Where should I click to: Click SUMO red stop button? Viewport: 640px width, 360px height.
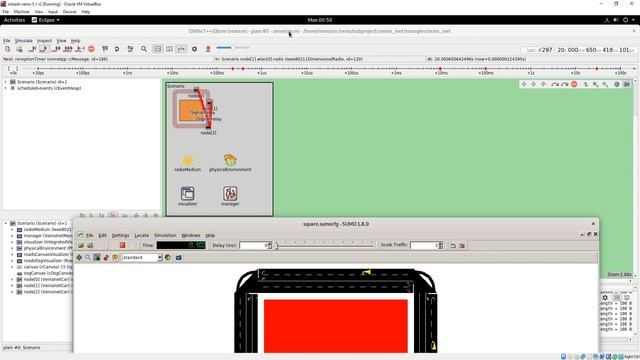click(x=122, y=245)
